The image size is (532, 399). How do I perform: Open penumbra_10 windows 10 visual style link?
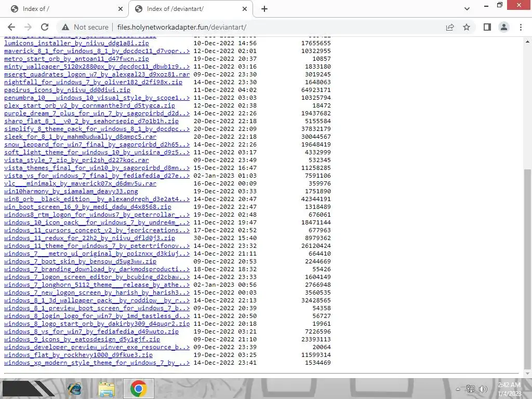point(97,98)
